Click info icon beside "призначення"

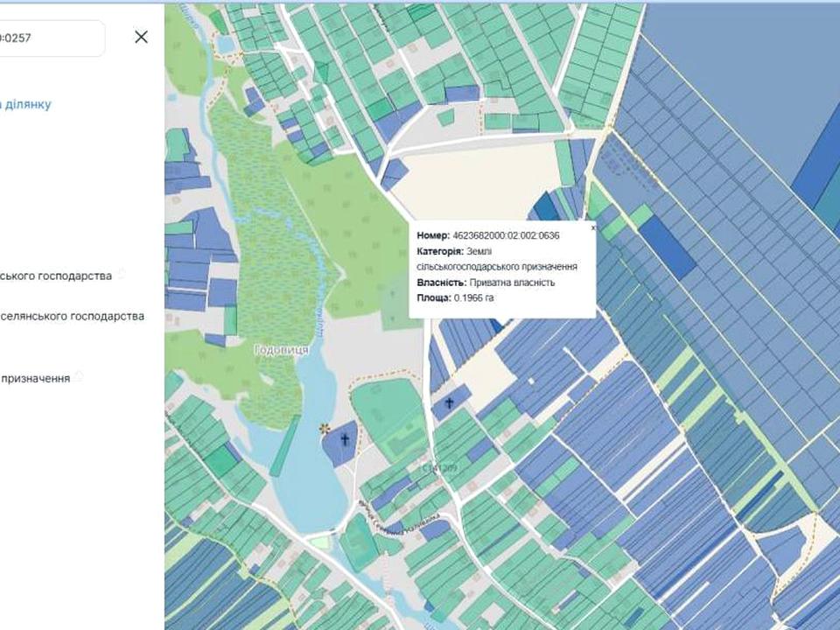(x=79, y=376)
